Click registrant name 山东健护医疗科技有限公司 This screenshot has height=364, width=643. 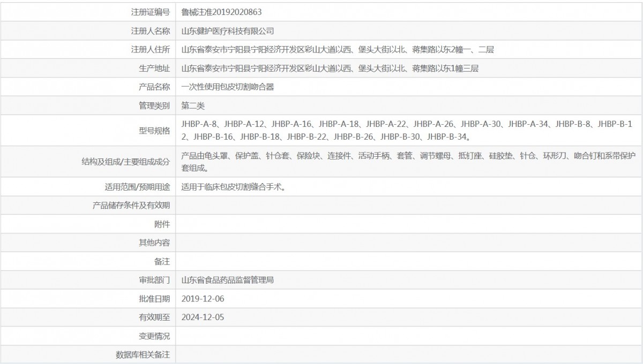pyautogui.click(x=228, y=31)
